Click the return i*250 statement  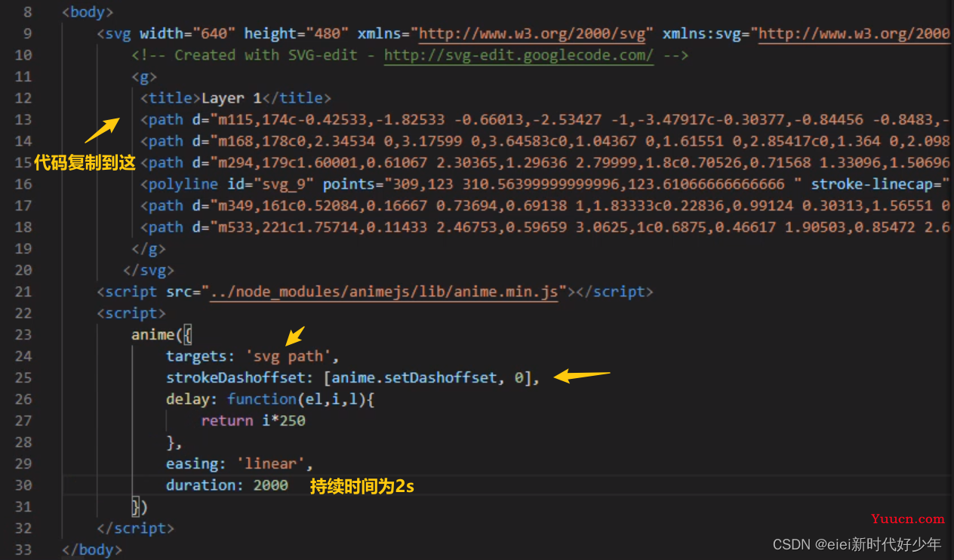[253, 420]
